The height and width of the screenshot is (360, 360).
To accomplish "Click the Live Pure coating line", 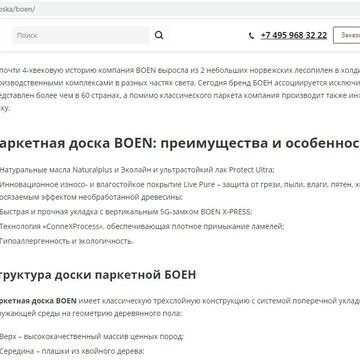I will (180, 184).
